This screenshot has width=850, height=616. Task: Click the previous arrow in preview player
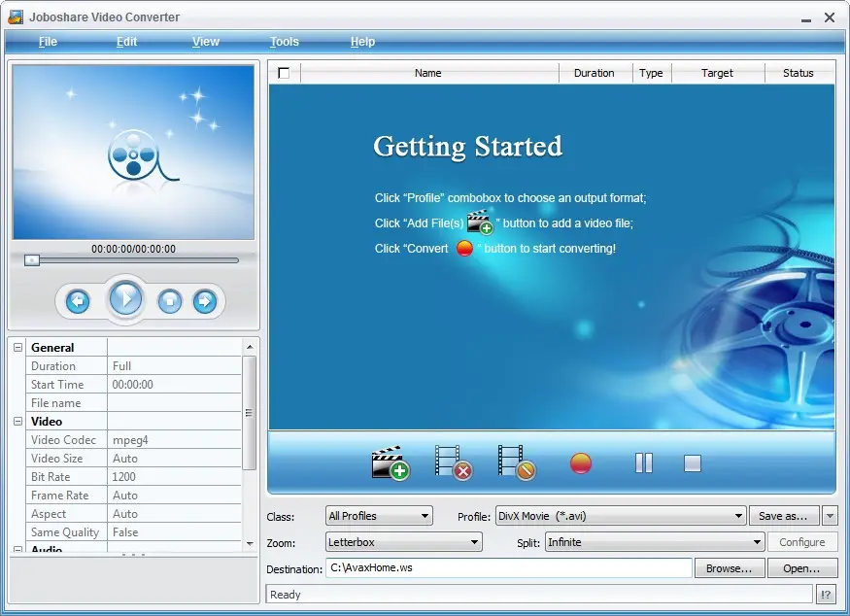[78, 301]
